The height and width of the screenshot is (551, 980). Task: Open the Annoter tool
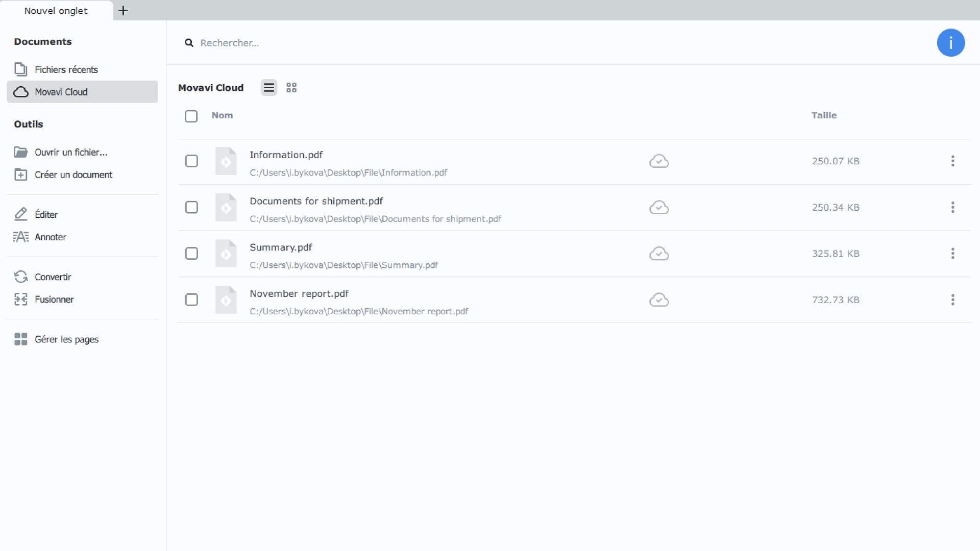click(x=82, y=237)
